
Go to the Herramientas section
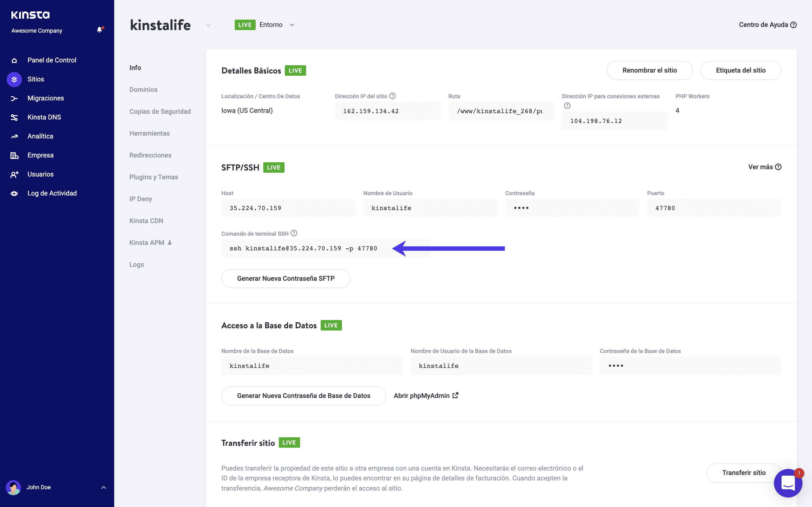coord(149,133)
